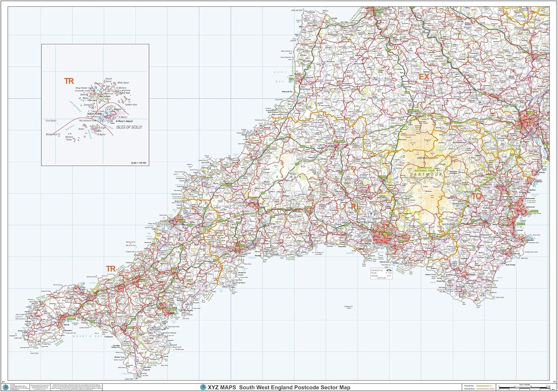Click the distance scale bar
Image resolution: width=558 pixels, height=392 pixels.
tap(525, 388)
